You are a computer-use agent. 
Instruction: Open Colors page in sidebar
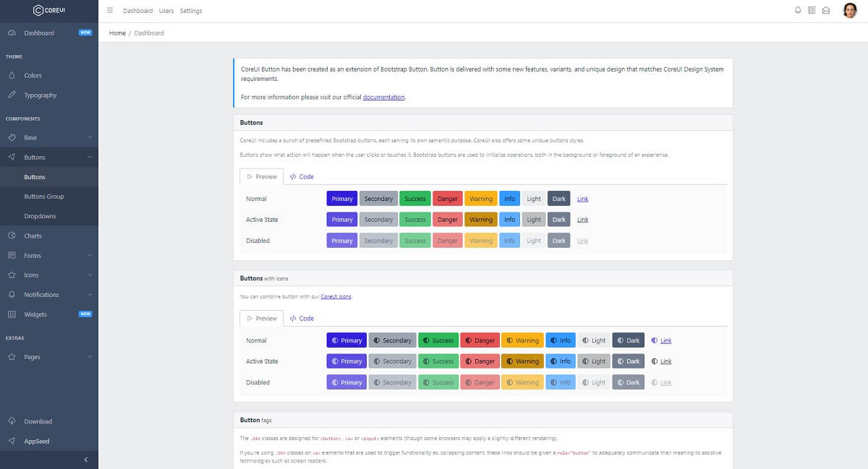[x=48, y=75]
